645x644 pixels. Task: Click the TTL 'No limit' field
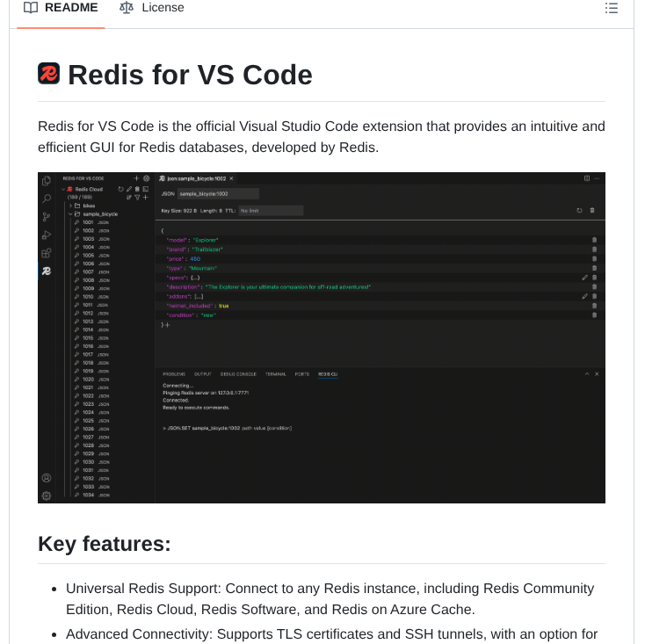271,211
